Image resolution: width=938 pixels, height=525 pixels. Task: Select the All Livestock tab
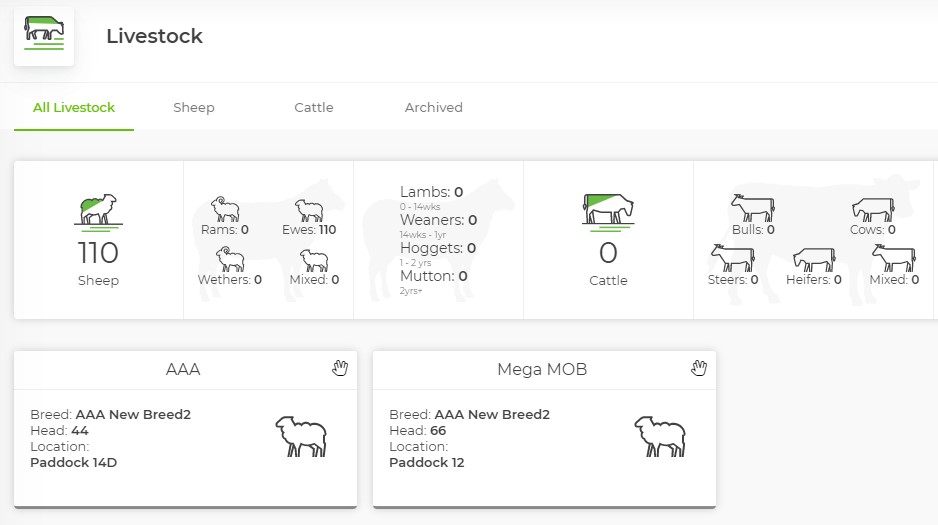(74, 108)
